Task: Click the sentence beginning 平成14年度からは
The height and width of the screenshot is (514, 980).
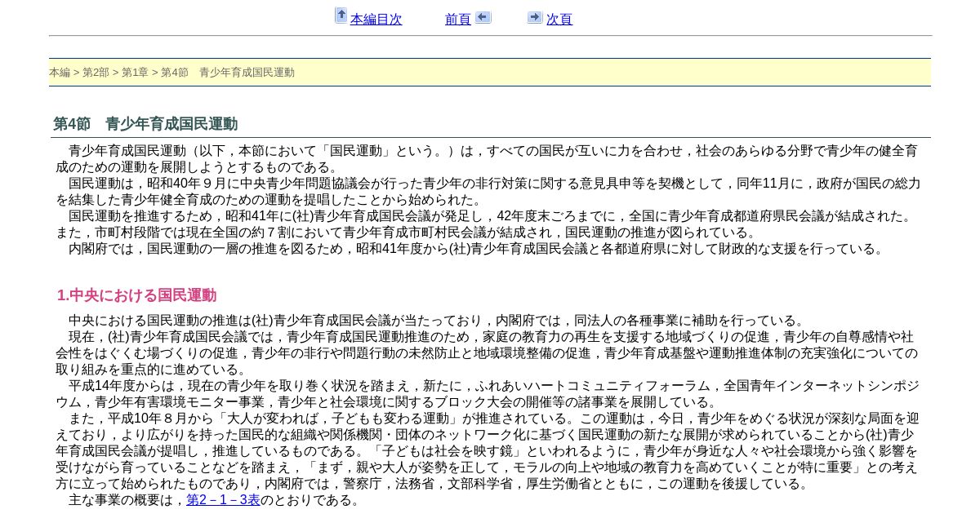Action: tap(488, 394)
